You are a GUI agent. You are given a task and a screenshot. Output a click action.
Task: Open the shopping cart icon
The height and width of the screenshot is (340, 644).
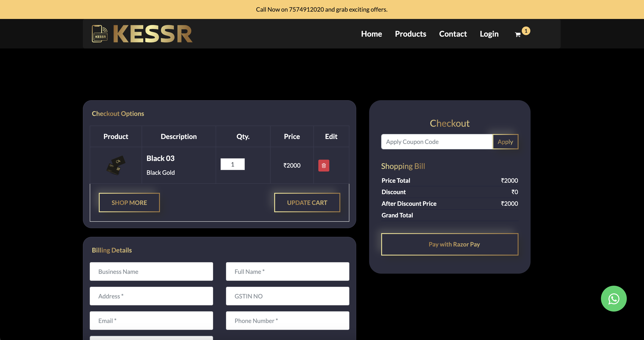tap(517, 35)
